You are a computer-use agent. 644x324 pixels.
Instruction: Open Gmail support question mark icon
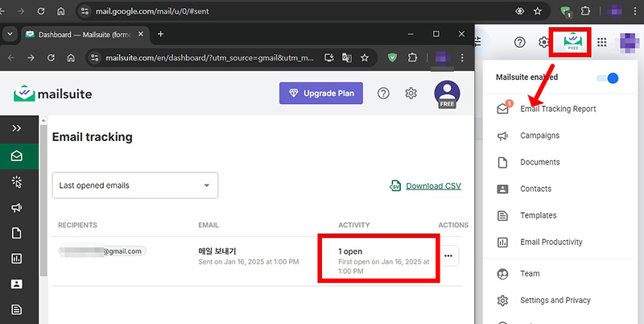point(520,42)
